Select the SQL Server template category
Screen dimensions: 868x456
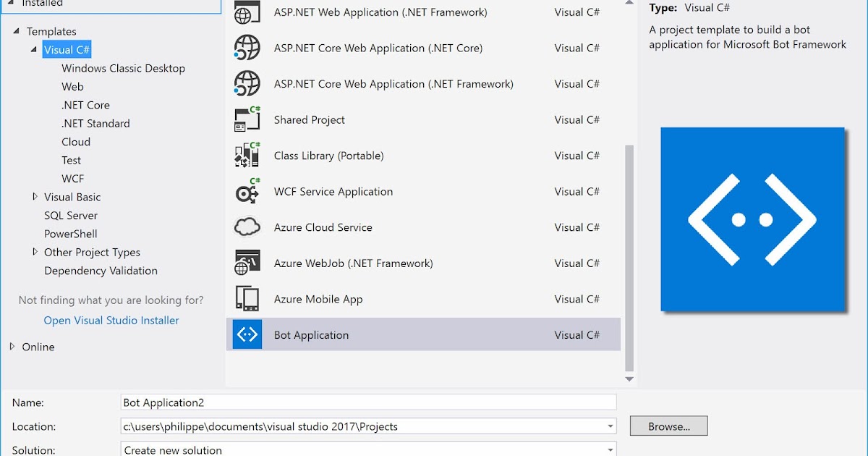tap(70, 215)
